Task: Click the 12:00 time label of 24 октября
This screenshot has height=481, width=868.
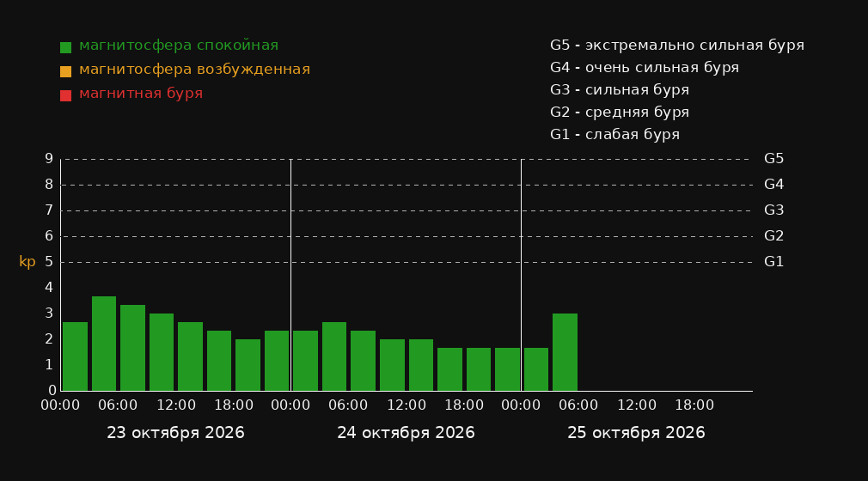Action: [x=406, y=405]
